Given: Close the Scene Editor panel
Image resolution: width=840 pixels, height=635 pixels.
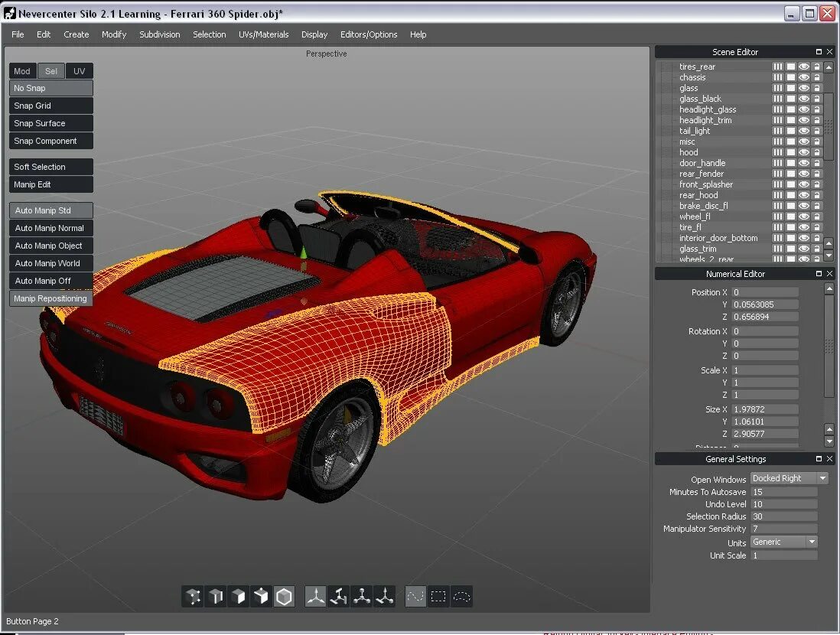Looking at the screenshot, I should tap(830, 52).
